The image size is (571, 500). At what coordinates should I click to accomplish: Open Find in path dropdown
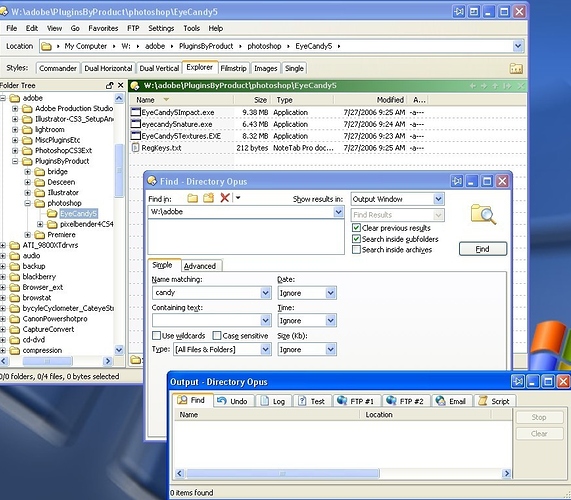tap(338, 212)
